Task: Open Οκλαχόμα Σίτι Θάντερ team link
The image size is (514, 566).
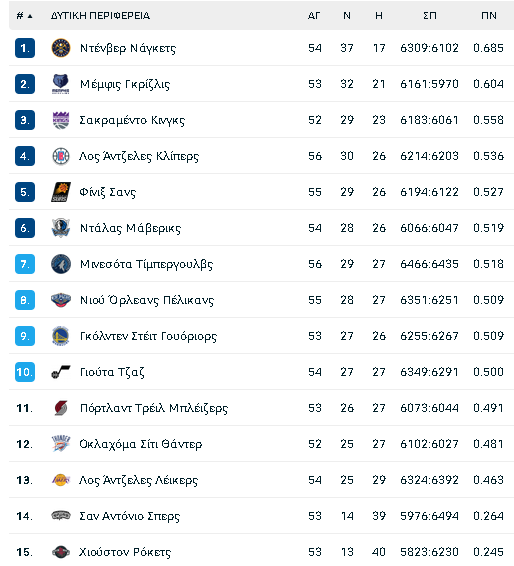Action: pyautogui.click(x=141, y=444)
